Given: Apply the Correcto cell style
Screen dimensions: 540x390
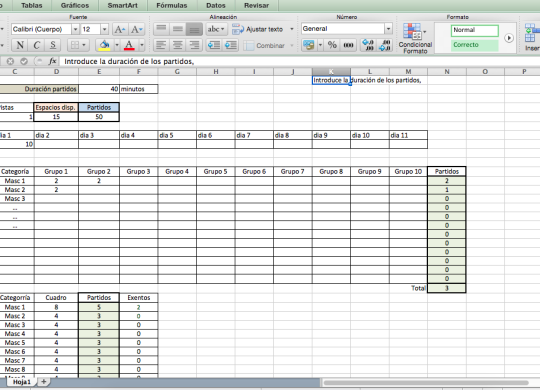Looking at the screenshot, I should pyautogui.click(x=475, y=45).
